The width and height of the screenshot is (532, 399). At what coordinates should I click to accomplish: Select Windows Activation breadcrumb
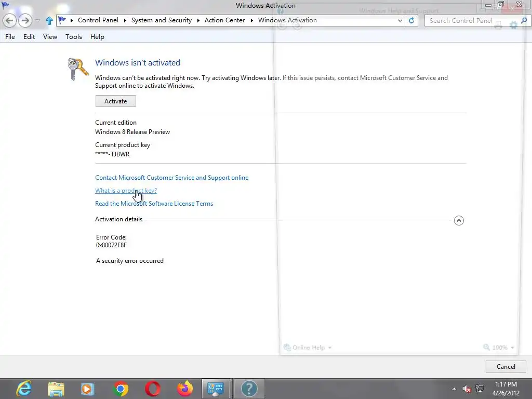click(x=287, y=20)
